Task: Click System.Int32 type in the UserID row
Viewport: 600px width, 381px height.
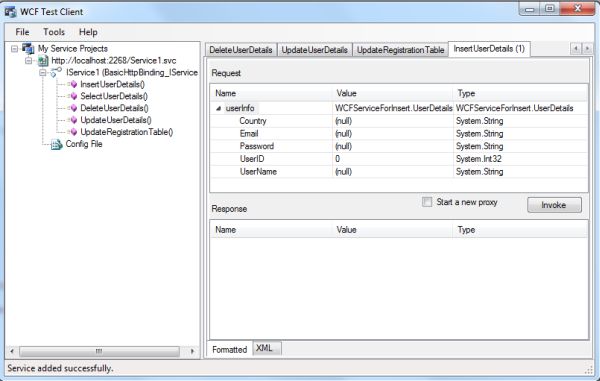Action: (479, 159)
